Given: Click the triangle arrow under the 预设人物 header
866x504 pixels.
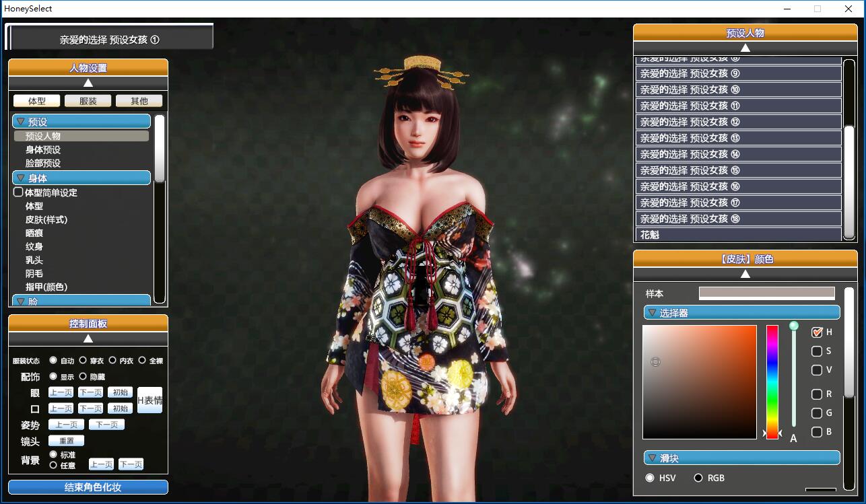Looking at the screenshot, I should tap(745, 48).
